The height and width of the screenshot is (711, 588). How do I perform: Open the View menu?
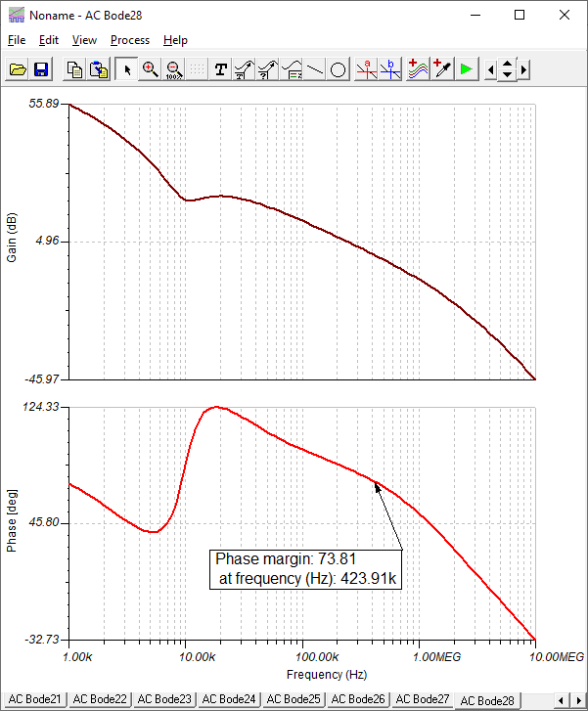click(x=84, y=40)
